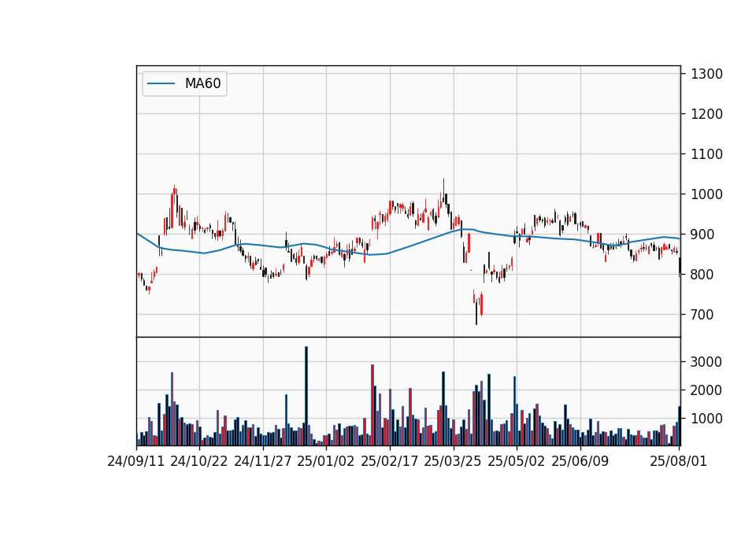The image size is (756, 543).
Task: Click the MA60 legend label
Action: coord(202,83)
